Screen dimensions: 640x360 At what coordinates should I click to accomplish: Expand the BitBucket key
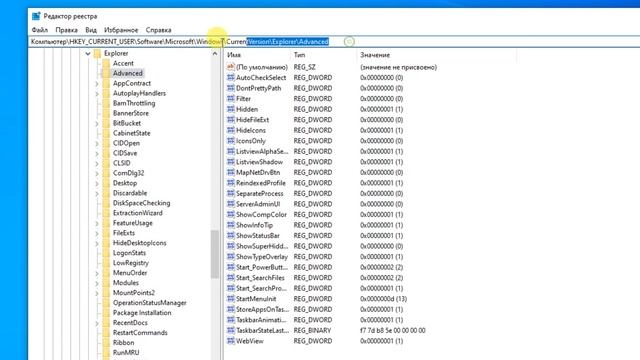click(97, 123)
